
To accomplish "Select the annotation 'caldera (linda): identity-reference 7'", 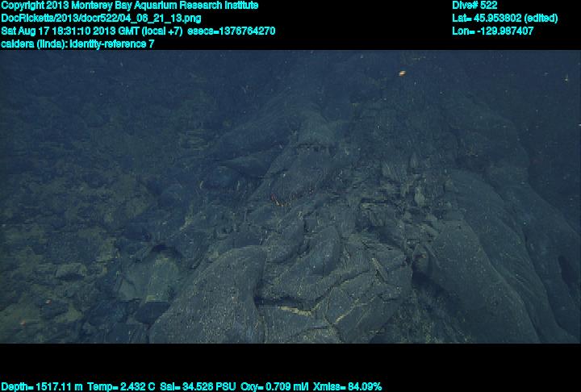I will coord(77,44).
